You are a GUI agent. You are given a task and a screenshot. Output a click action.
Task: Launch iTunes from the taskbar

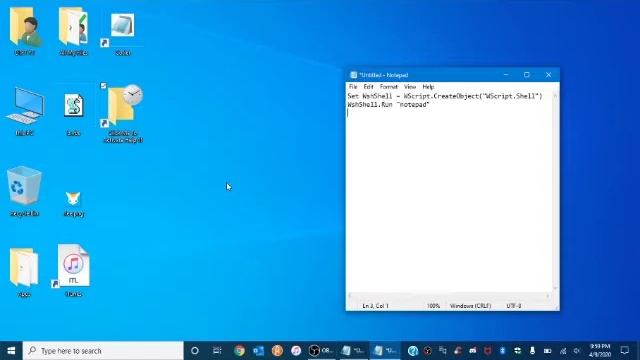(296, 351)
